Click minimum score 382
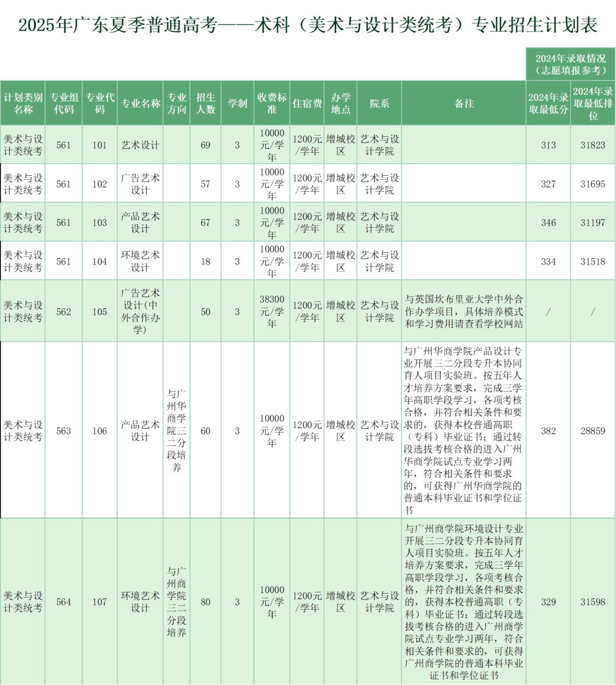Image resolution: width=616 pixels, height=685 pixels. click(548, 430)
